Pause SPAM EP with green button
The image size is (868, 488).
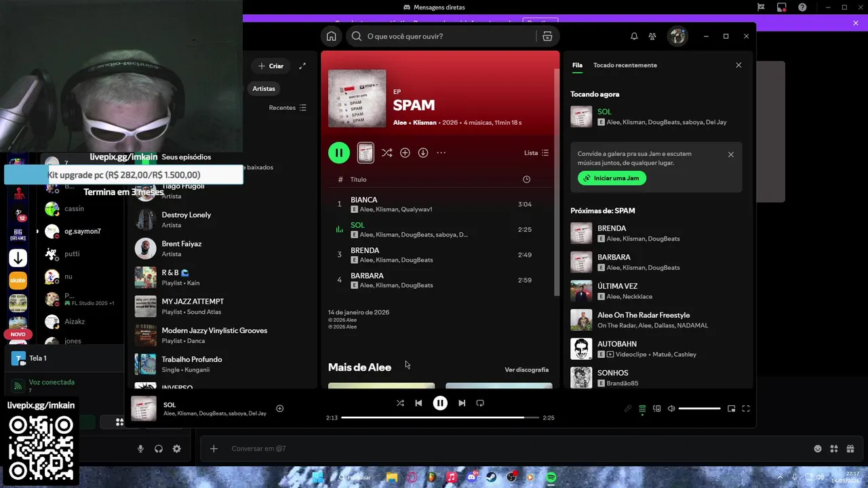[x=339, y=152]
